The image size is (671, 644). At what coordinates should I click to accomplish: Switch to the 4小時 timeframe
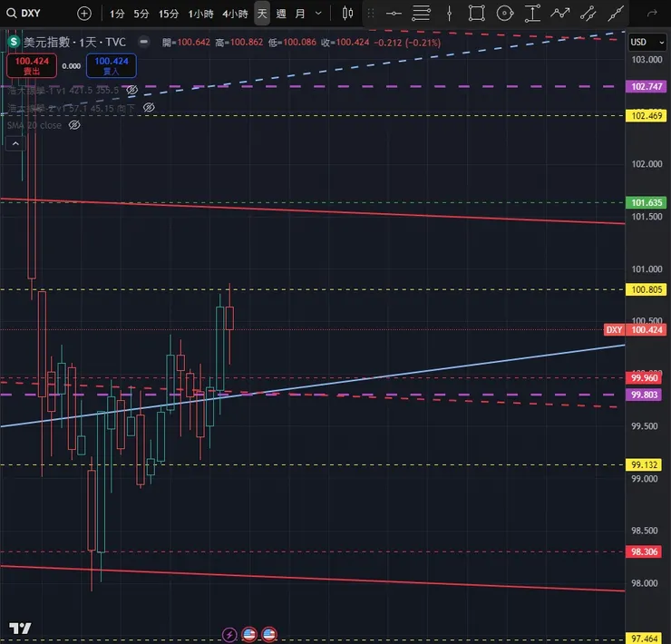[236, 14]
